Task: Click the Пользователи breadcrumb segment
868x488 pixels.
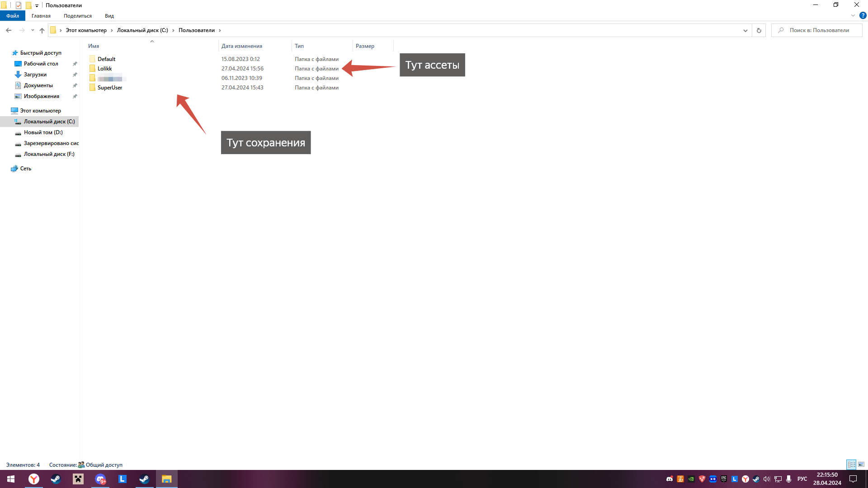Action: 197,30
